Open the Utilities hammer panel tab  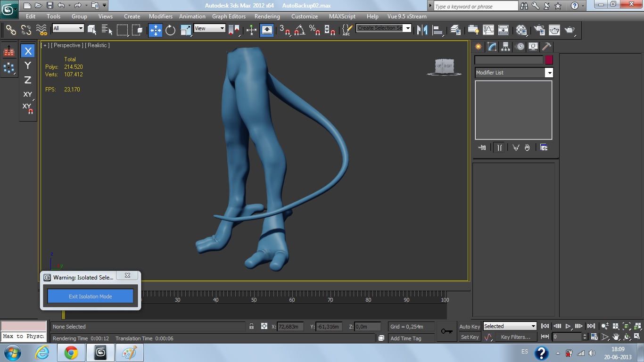pos(546,47)
